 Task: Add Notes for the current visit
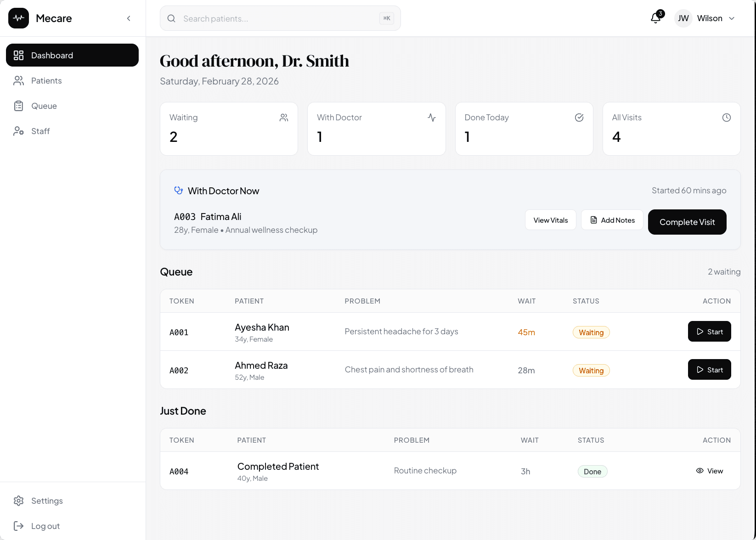612,220
